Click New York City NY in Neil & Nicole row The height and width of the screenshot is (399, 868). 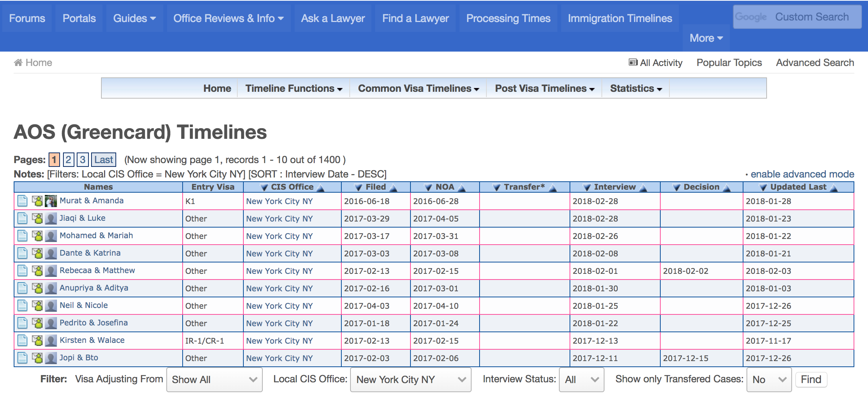tap(279, 306)
